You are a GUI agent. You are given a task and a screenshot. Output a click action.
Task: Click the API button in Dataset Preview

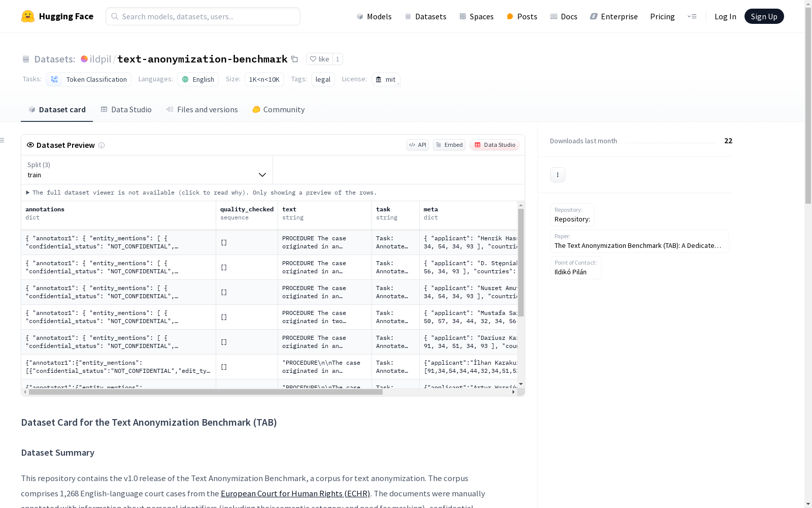[418, 145]
